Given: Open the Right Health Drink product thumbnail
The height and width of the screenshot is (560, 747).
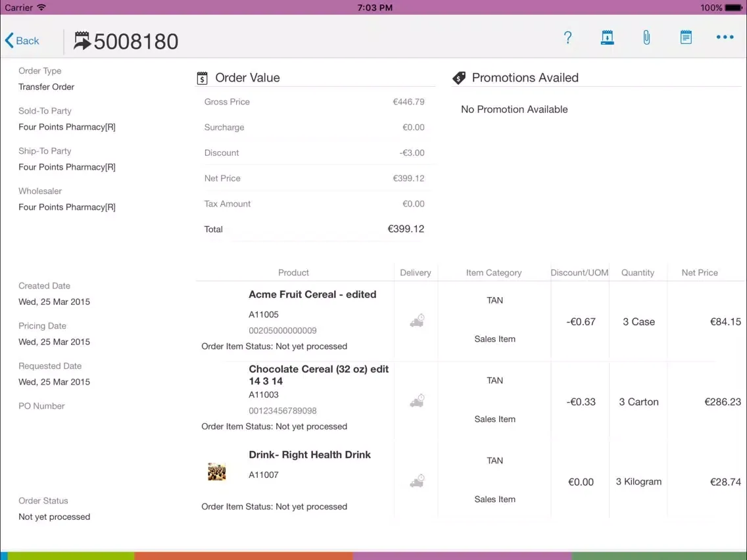Looking at the screenshot, I should click(217, 472).
